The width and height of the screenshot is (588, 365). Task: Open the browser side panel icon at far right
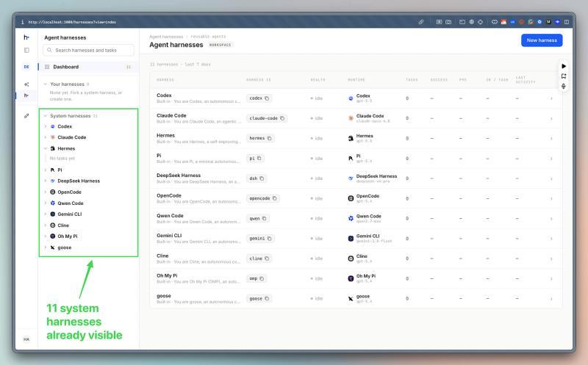click(x=567, y=22)
